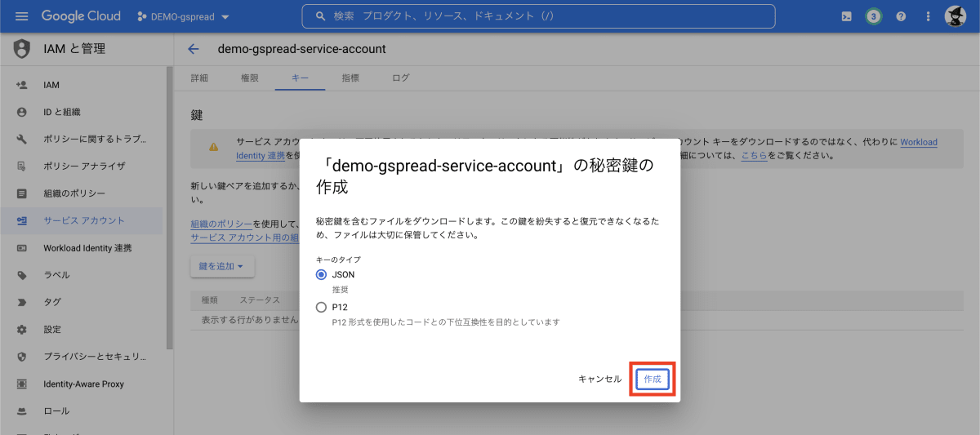This screenshot has height=435, width=980.
Task: Open the help question mark icon
Action: [901, 16]
